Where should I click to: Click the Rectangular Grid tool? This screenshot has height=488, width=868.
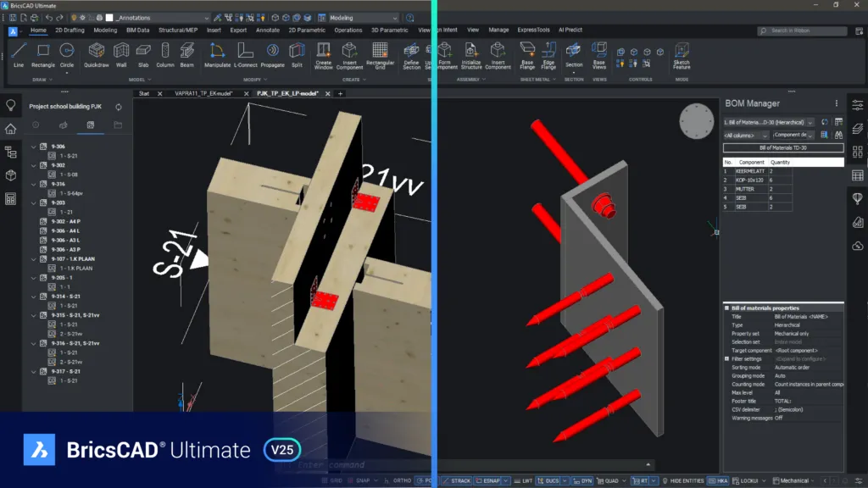(x=380, y=57)
